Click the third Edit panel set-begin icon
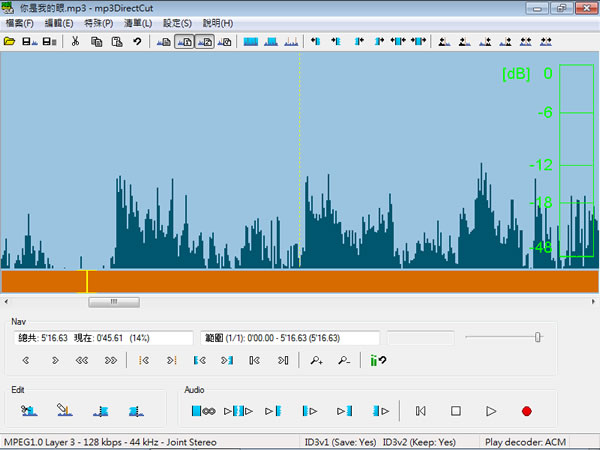The image size is (600, 450). [x=101, y=411]
